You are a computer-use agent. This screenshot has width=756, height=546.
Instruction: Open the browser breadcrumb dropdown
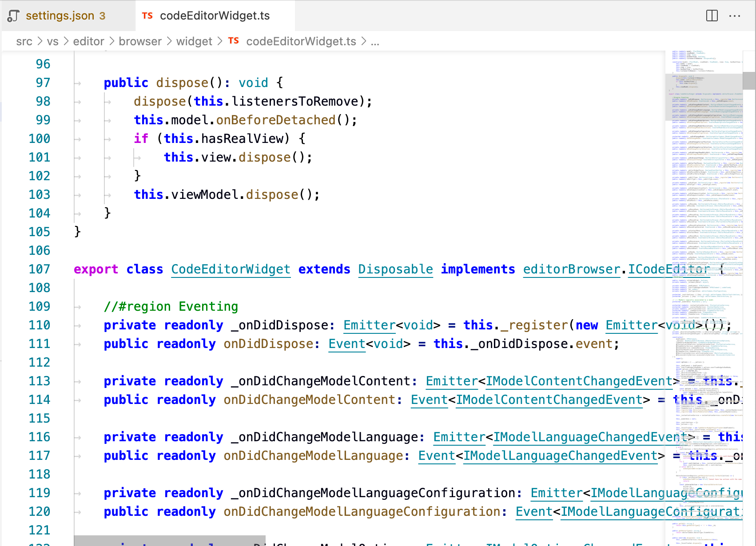tap(140, 41)
